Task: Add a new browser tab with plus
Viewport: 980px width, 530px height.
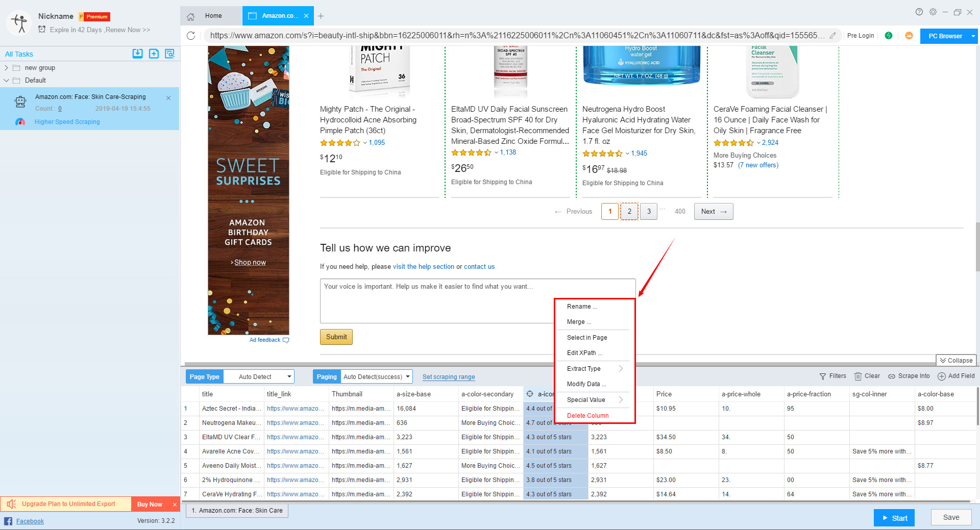Action: pos(321,16)
